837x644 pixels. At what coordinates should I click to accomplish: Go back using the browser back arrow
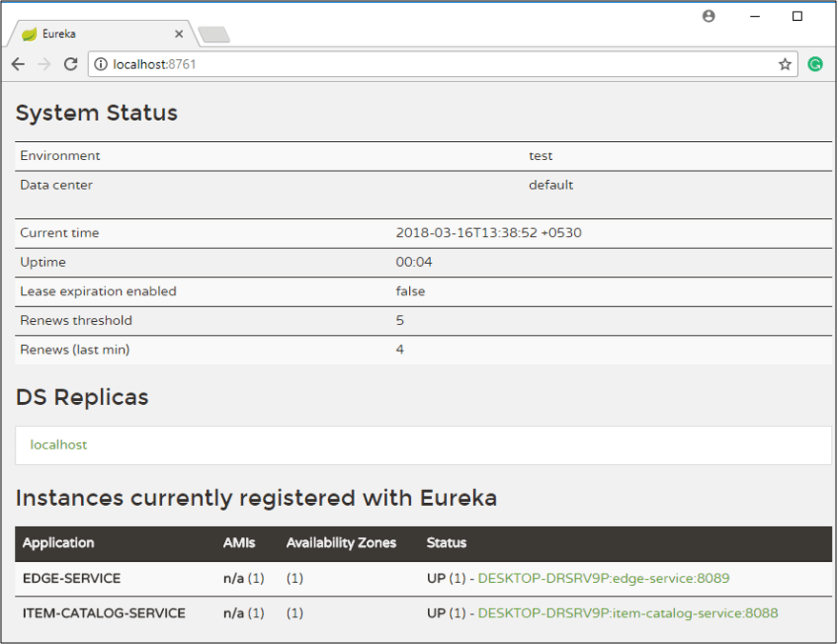click(x=18, y=65)
